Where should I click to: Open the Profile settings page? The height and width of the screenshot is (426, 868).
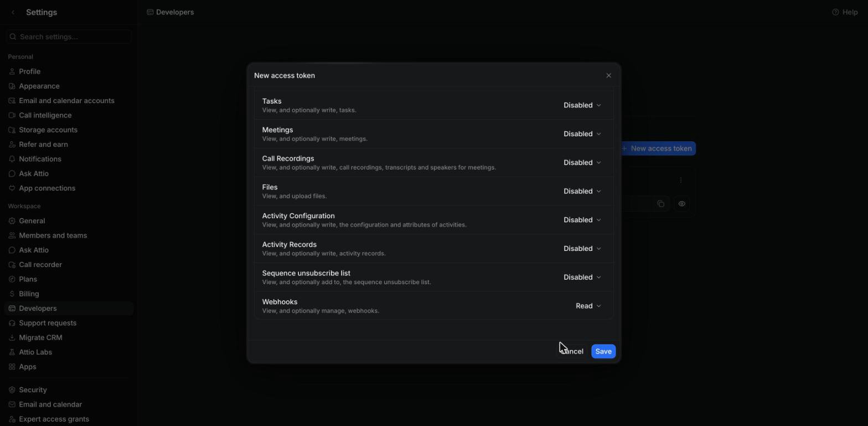(x=69, y=71)
